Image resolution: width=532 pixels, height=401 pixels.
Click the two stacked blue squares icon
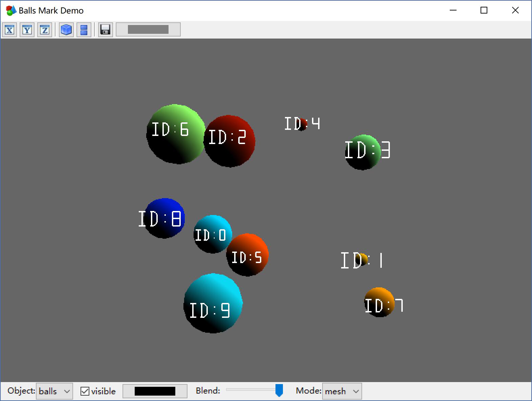[84, 30]
